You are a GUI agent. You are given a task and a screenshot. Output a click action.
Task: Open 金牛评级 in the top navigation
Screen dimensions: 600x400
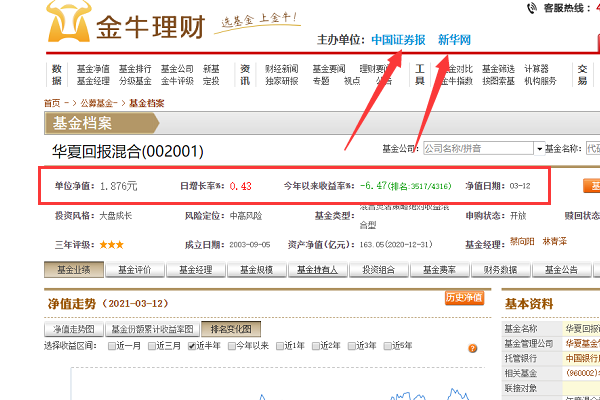point(177,81)
